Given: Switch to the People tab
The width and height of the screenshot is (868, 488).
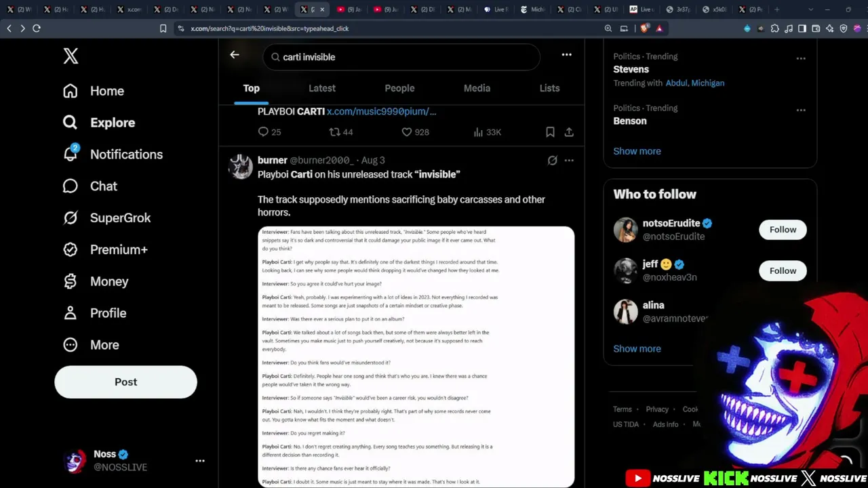Looking at the screenshot, I should tap(399, 89).
